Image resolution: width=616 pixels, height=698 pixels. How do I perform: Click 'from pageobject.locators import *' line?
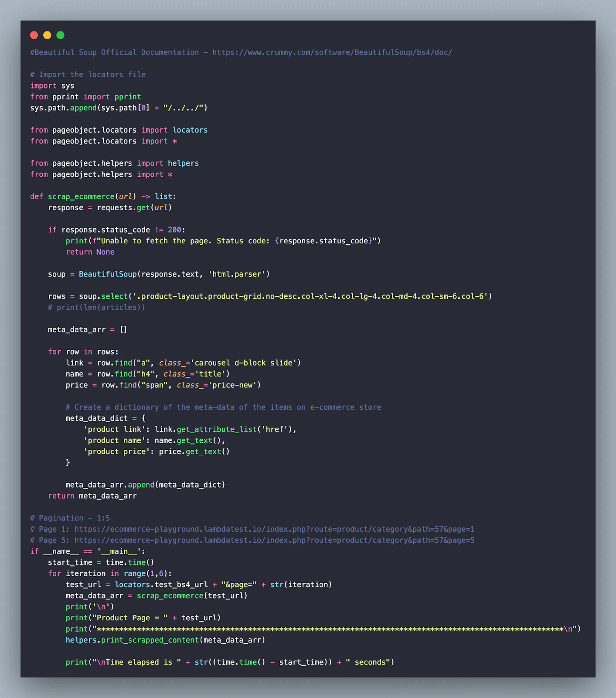point(104,141)
